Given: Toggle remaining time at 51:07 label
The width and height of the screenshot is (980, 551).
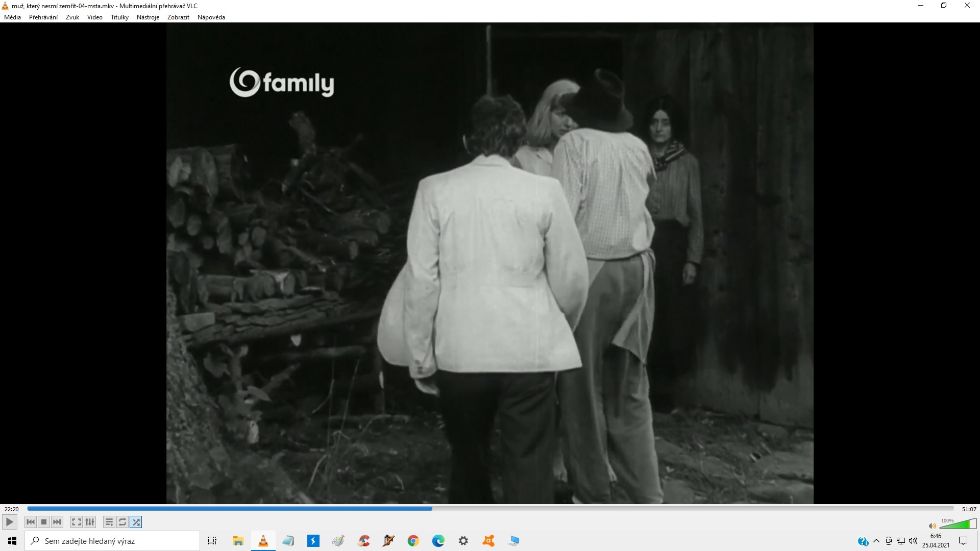Looking at the screenshot, I should tap(969, 509).
